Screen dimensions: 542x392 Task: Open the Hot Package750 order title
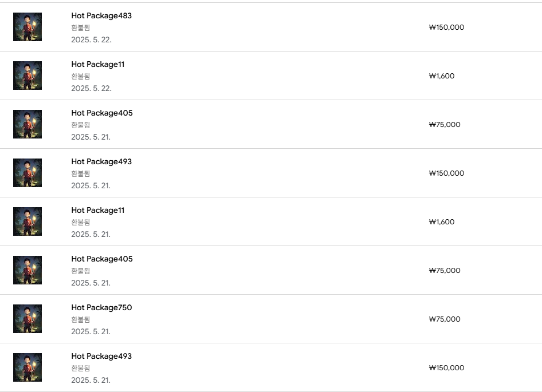pos(101,308)
